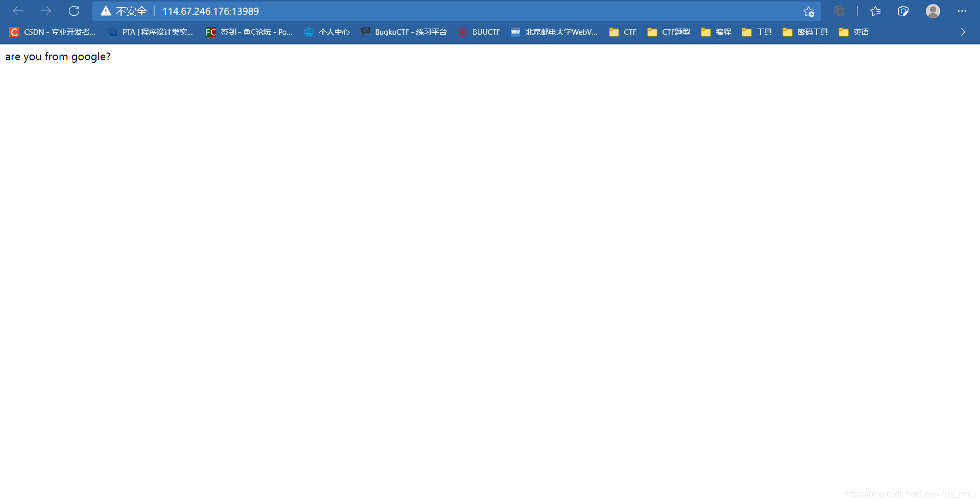Open the 个人中心 bookmark
The width and height of the screenshot is (980, 503).
[327, 32]
